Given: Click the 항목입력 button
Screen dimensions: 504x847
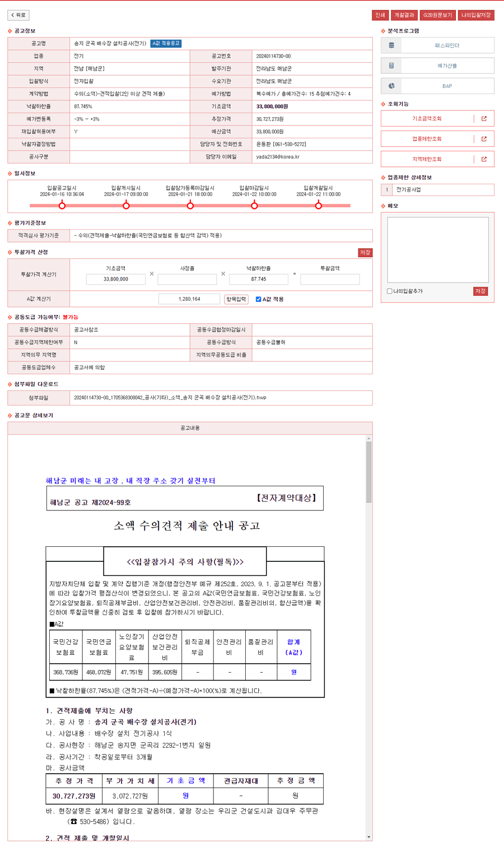Looking at the screenshot, I should (x=236, y=299).
